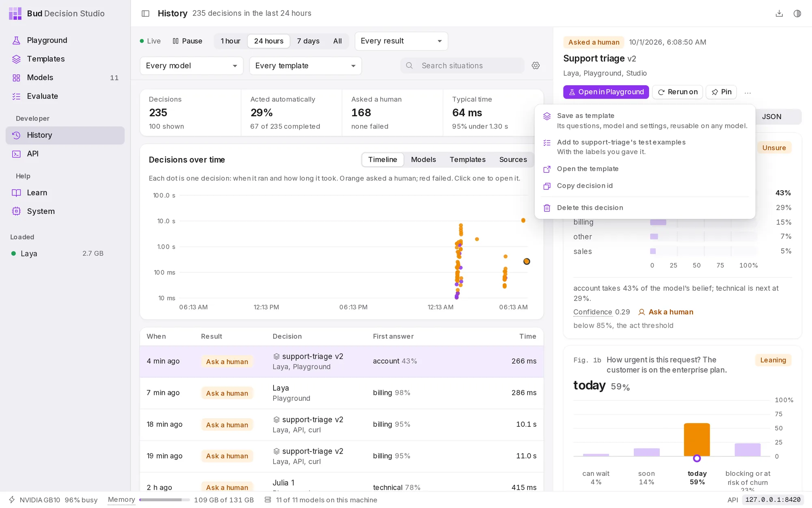Screen dimensions: 812x508
Task: Open the Models section
Action: click(65, 78)
